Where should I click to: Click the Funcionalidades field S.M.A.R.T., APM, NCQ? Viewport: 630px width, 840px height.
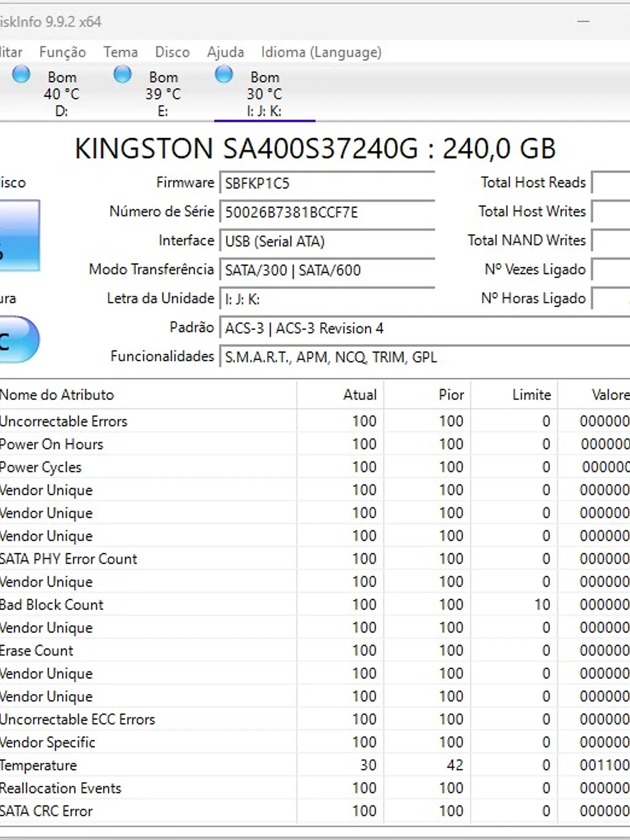click(425, 357)
